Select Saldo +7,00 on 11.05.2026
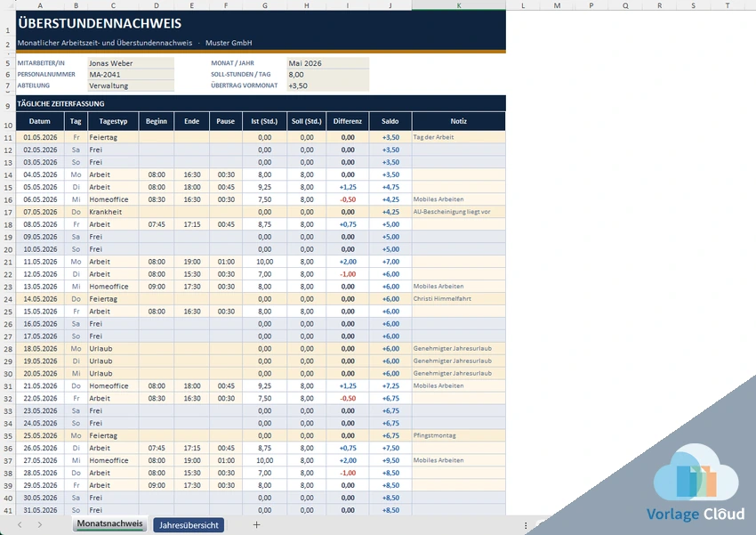This screenshot has width=756, height=535. [x=390, y=262]
